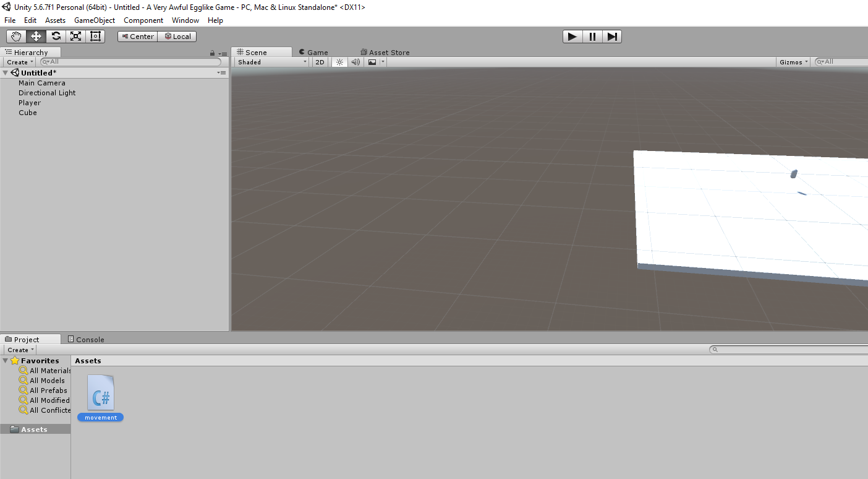Click the Project panel search field
The width and height of the screenshot is (868, 479).
pos(789,350)
